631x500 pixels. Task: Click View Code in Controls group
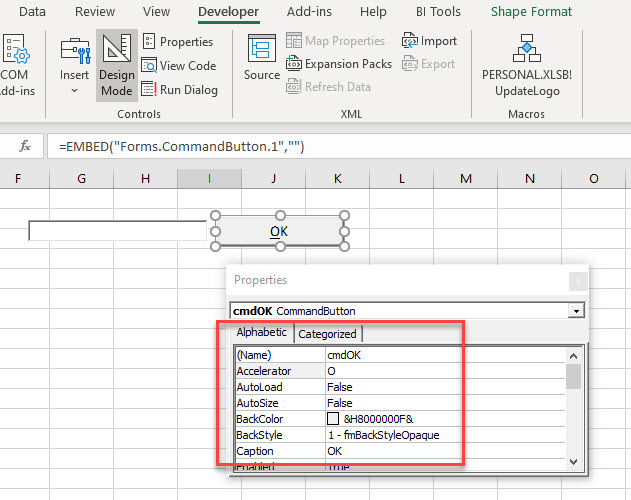click(x=178, y=66)
